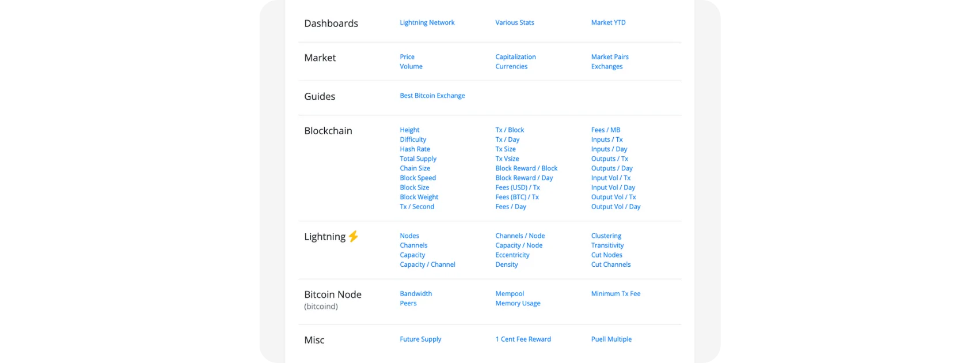Open the Best Bitcoin Exchange guide

[x=432, y=96]
